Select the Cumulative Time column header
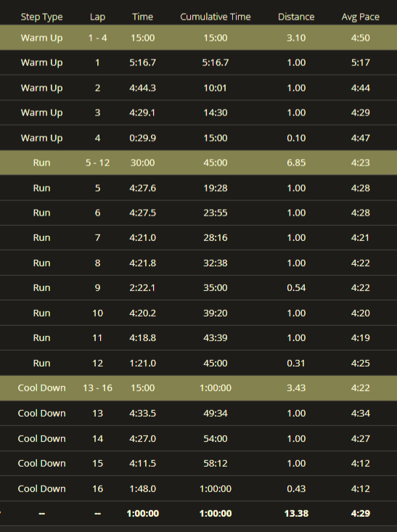 click(x=216, y=17)
